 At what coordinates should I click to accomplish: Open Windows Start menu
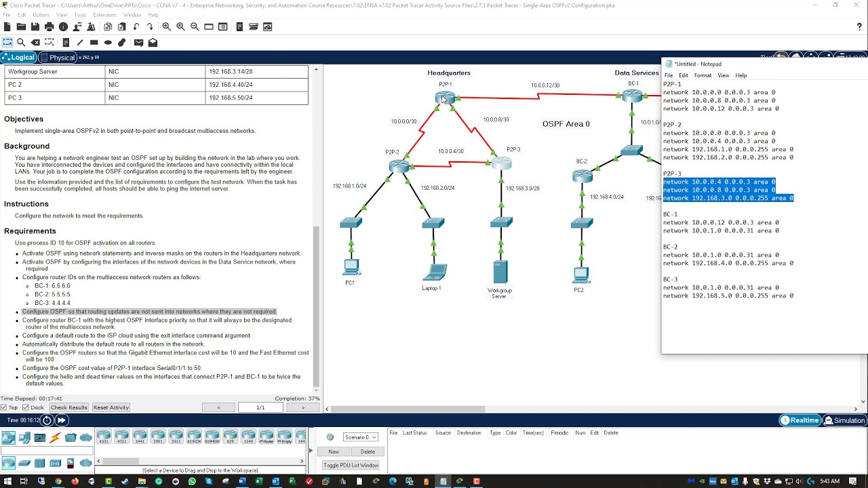[6, 481]
